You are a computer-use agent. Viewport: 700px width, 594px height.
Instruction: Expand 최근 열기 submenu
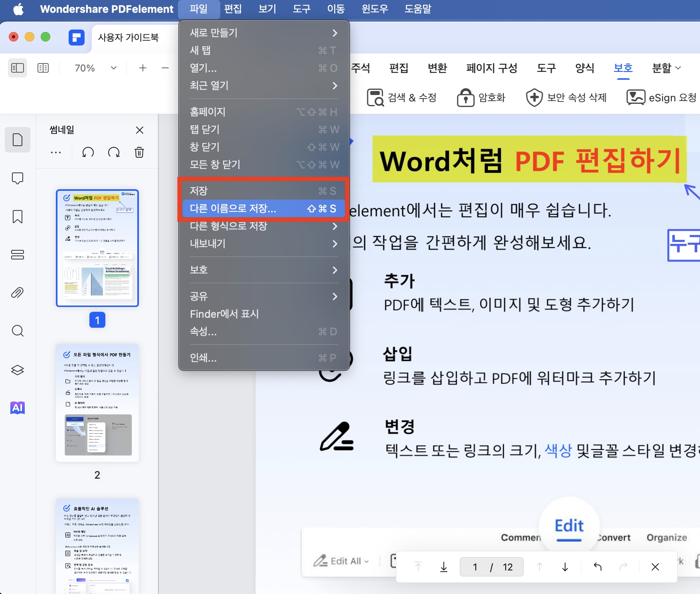(x=264, y=85)
